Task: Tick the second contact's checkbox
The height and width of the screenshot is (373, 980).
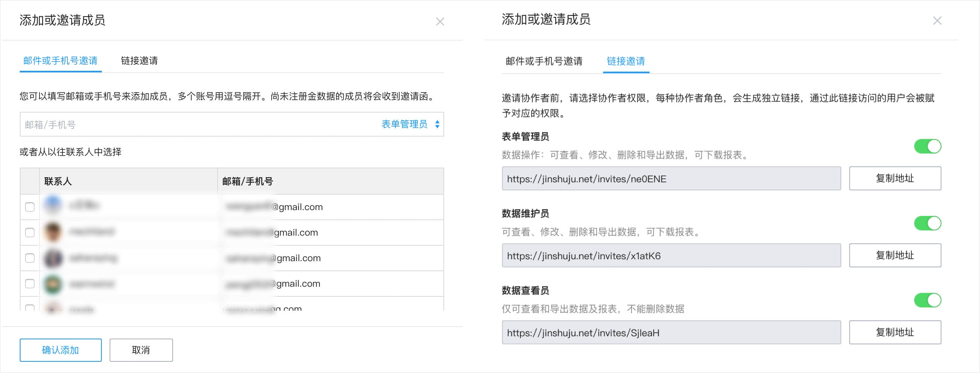Action: (30, 233)
